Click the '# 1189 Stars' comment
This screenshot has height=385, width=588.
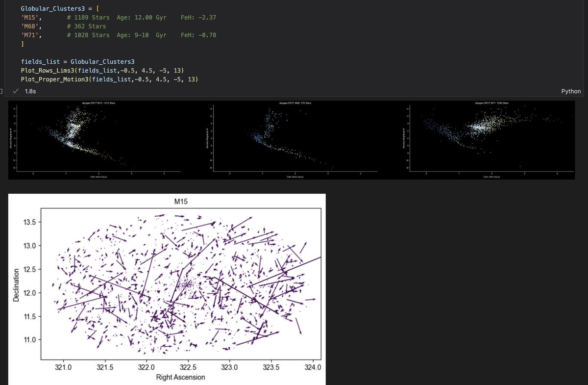89,18
